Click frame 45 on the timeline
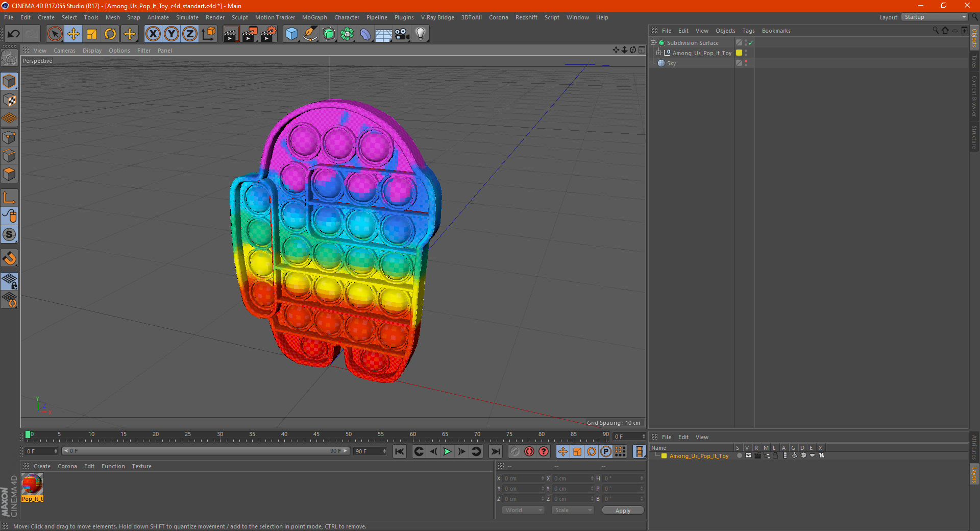980x531 pixels. (x=316, y=436)
